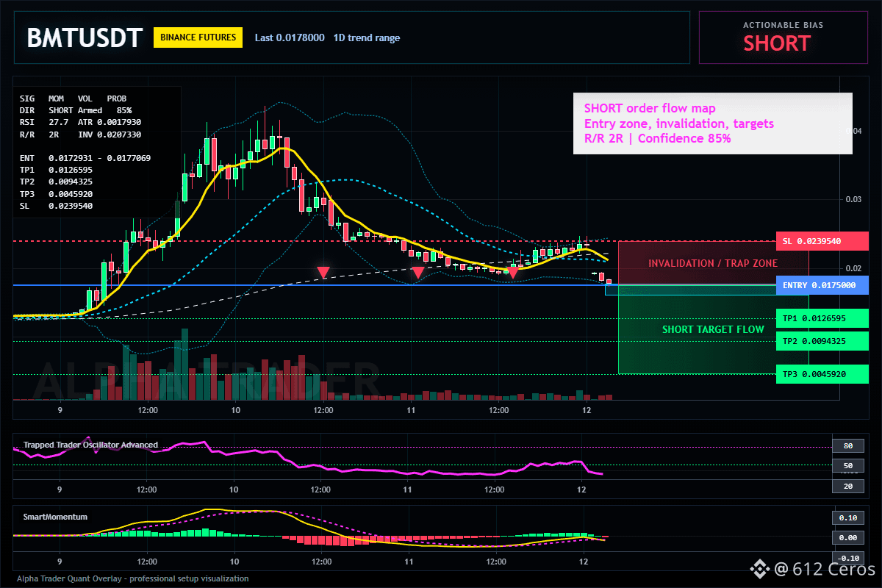Image resolution: width=882 pixels, height=588 pixels.
Task: Click the INVALIDATION / TRAP ZONE label
Action: [713, 263]
